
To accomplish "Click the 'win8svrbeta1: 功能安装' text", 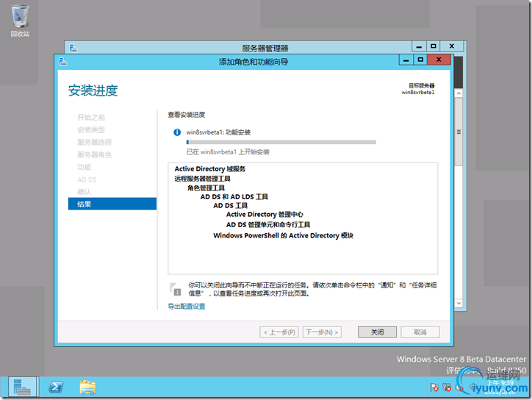I will pyautogui.click(x=218, y=132).
